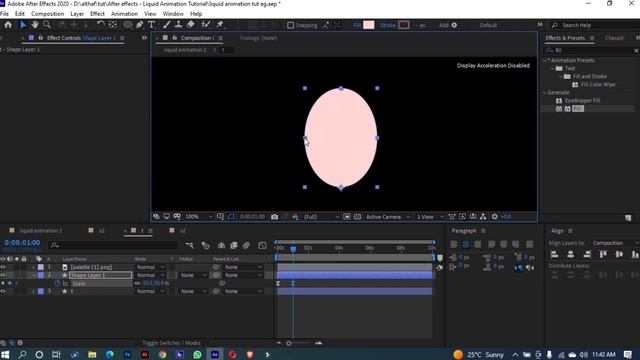Select left align text in Paragraph panel
Viewport: 640px width, 360px height.
pos(454,244)
